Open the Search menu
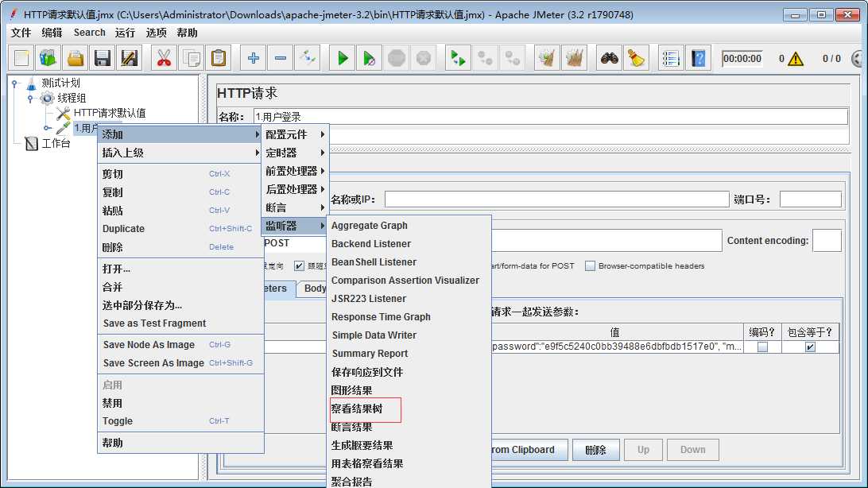This screenshot has height=488, width=868. [x=89, y=33]
